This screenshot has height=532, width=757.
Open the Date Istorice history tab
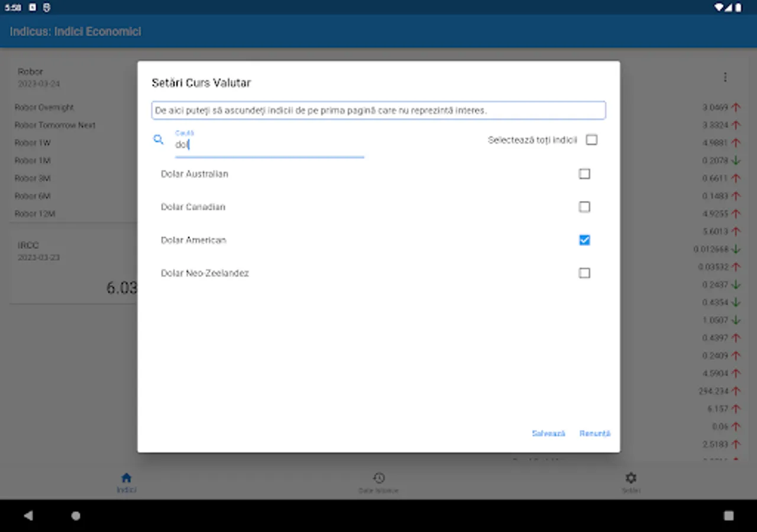pyautogui.click(x=378, y=482)
